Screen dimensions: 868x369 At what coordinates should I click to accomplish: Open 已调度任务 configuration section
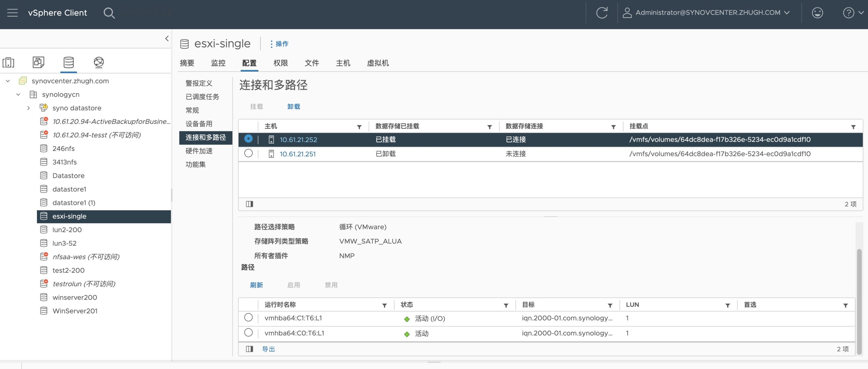tap(202, 97)
